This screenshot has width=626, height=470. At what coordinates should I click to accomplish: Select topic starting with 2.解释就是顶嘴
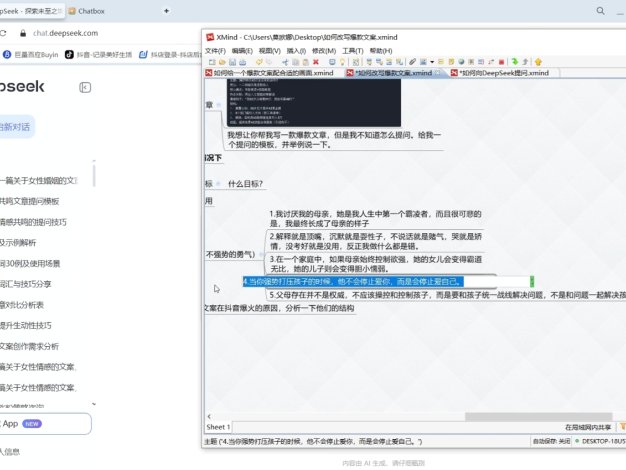pos(375,241)
